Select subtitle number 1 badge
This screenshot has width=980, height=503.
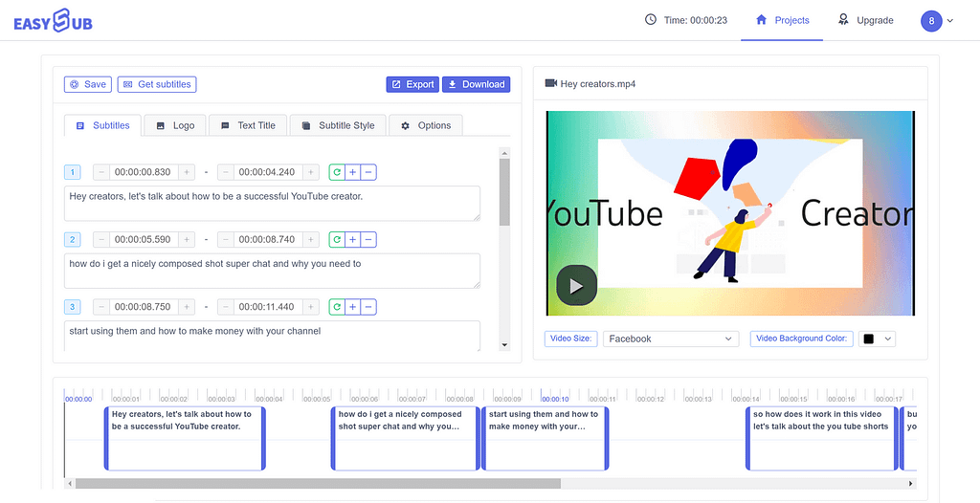[x=73, y=172]
